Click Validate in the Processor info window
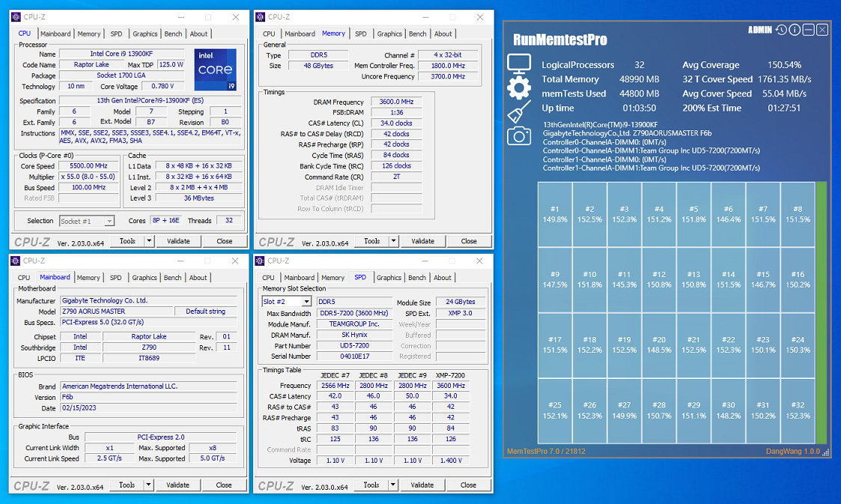Screen dimensions: 841x504 click(x=178, y=241)
